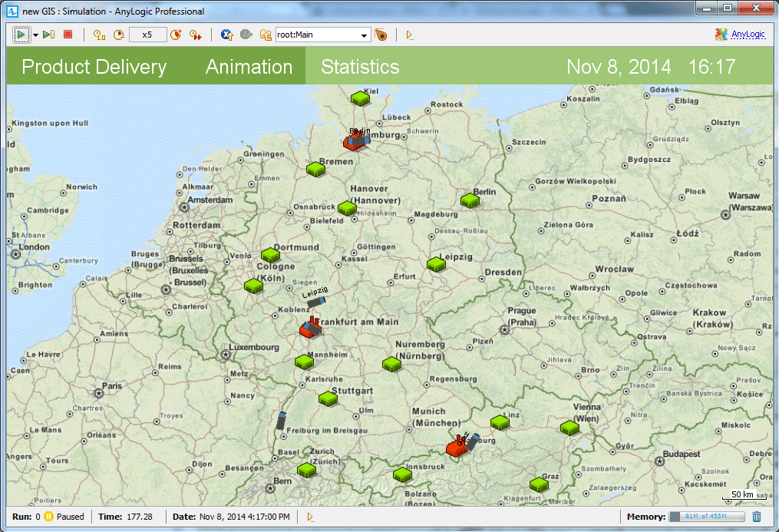This screenshot has height=532, width=779.
Task: Select the green distributor at Berlin
Action: (470, 200)
